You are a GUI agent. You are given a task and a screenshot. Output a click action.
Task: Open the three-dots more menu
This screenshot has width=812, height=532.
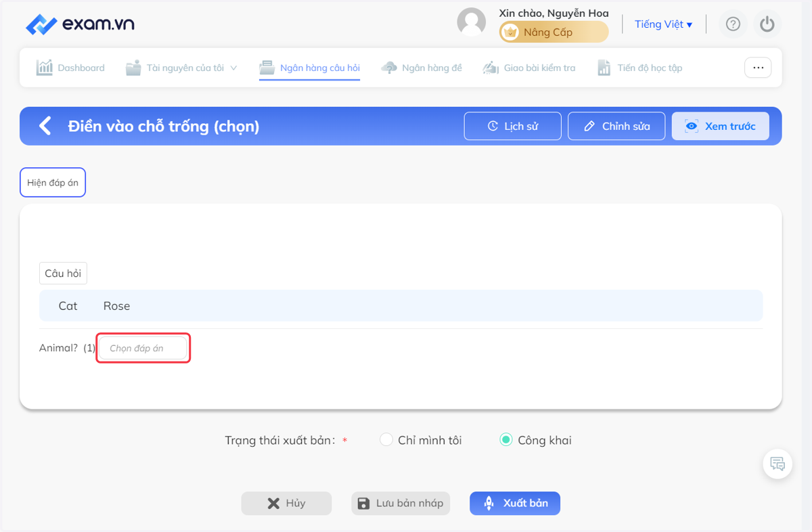(x=758, y=68)
